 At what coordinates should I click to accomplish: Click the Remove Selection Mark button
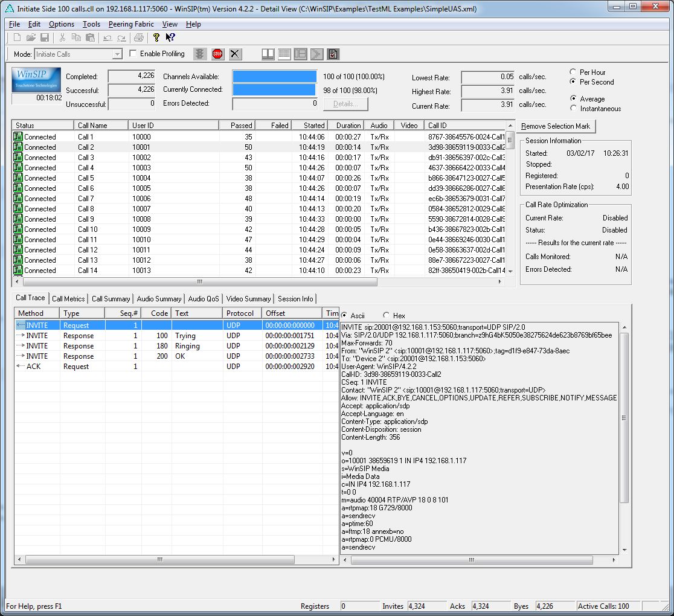pyautogui.click(x=556, y=126)
